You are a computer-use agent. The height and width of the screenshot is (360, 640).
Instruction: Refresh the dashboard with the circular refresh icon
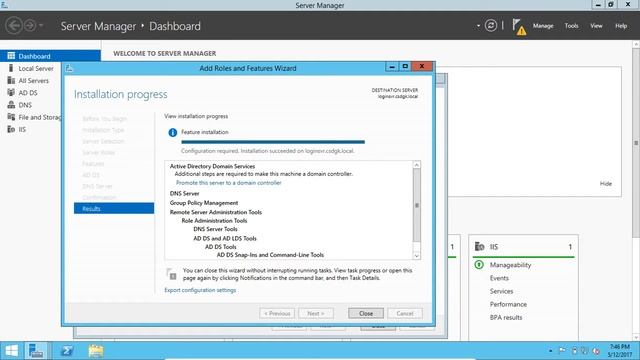pos(491,26)
